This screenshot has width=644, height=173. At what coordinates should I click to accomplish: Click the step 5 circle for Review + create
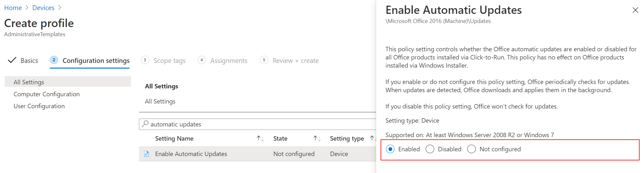[x=264, y=60]
